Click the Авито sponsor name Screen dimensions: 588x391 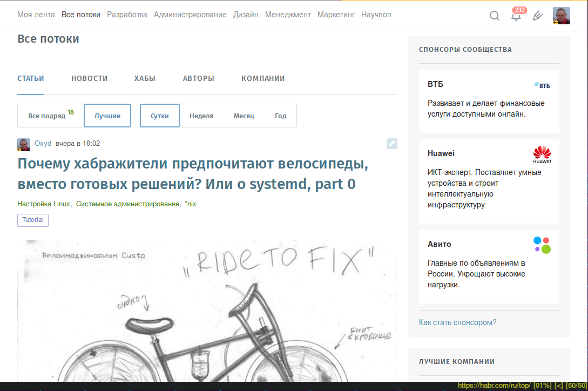point(439,244)
